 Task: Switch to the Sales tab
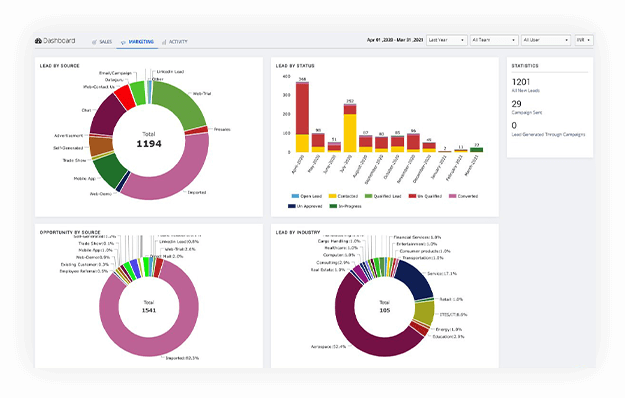tap(106, 42)
